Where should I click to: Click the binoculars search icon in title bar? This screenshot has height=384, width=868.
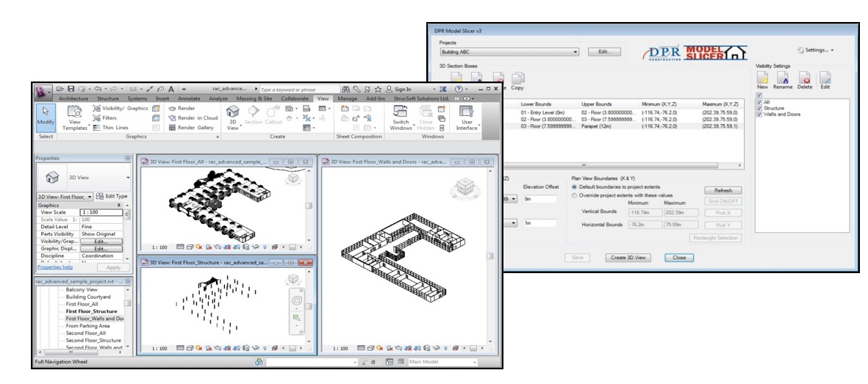346,89
